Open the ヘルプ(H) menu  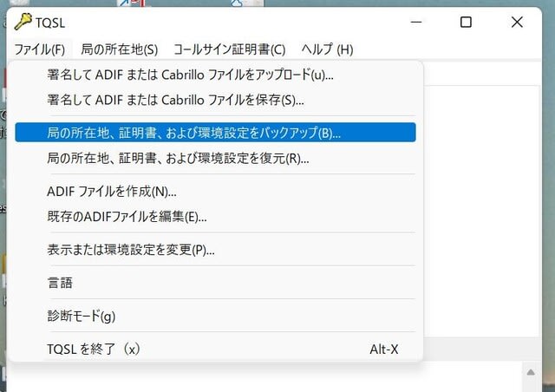327,49
